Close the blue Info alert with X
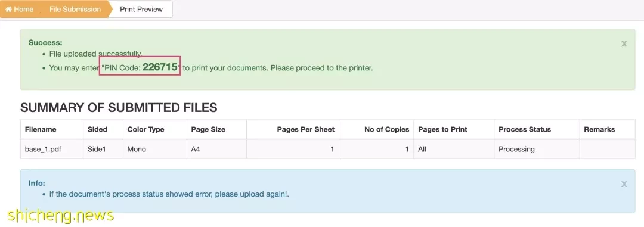 click(624, 184)
